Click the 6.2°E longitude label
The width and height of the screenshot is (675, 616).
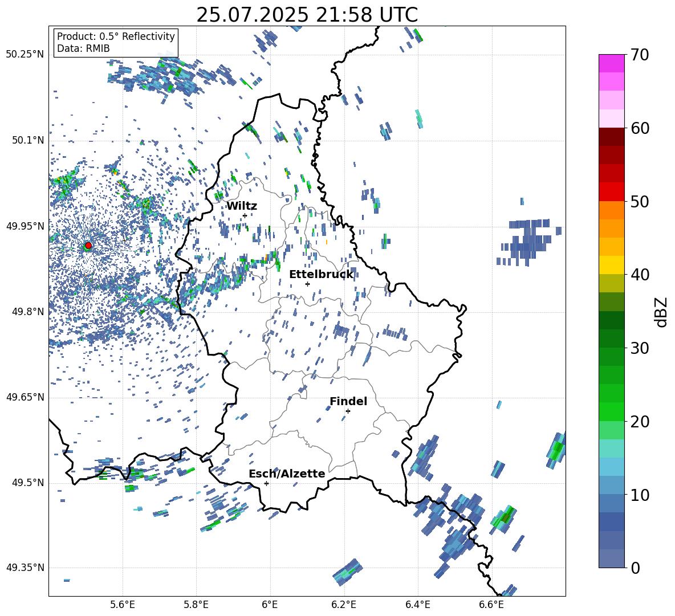(344, 605)
